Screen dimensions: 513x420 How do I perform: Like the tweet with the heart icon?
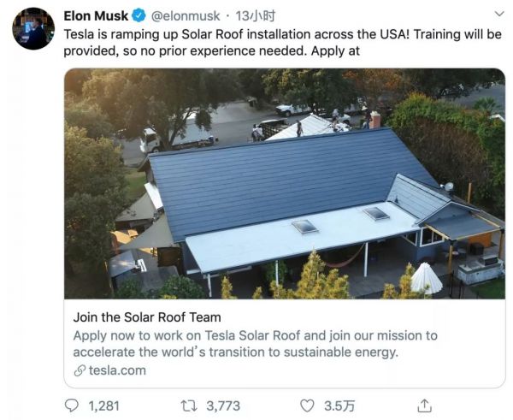[308, 405]
